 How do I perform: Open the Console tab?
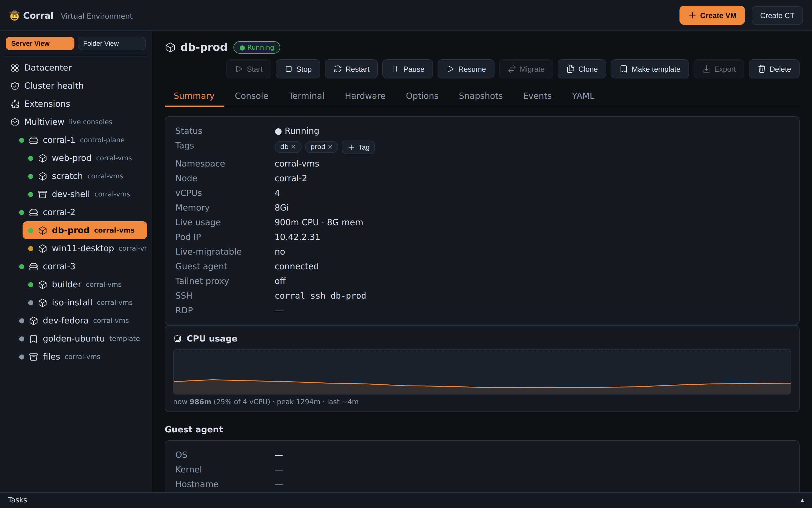coord(252,96)
